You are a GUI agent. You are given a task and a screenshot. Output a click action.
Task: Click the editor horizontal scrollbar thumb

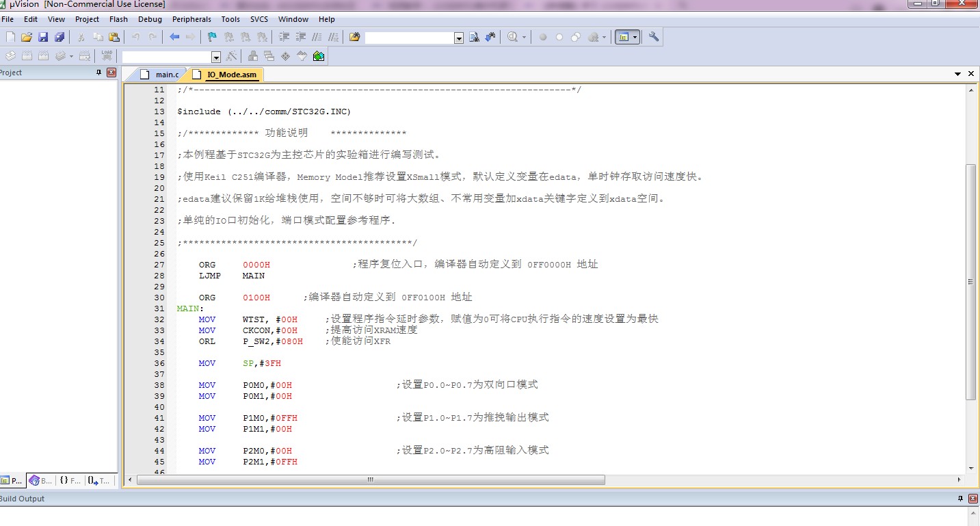pyautogui.click(x=370, y=480)
